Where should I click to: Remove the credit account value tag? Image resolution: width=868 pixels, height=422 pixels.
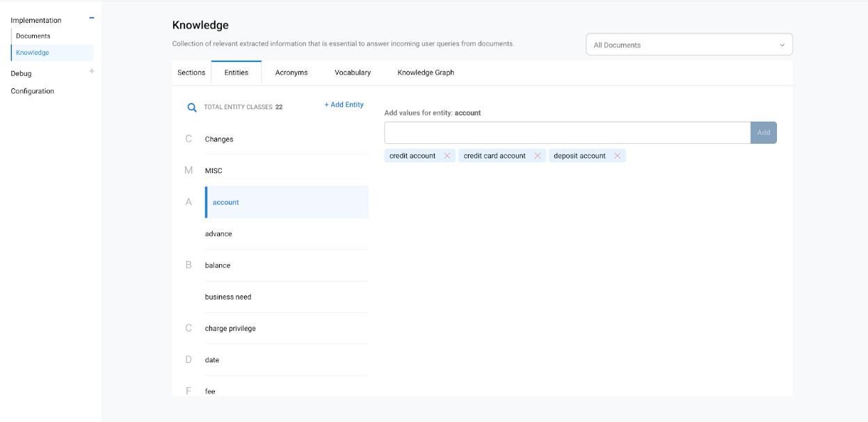pos(447,156)
